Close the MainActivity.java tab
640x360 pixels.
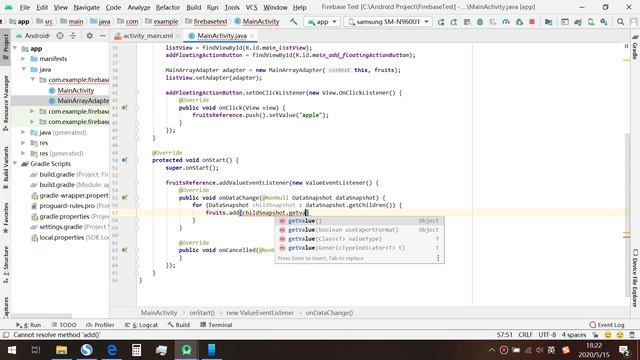(x=252, y=36)
